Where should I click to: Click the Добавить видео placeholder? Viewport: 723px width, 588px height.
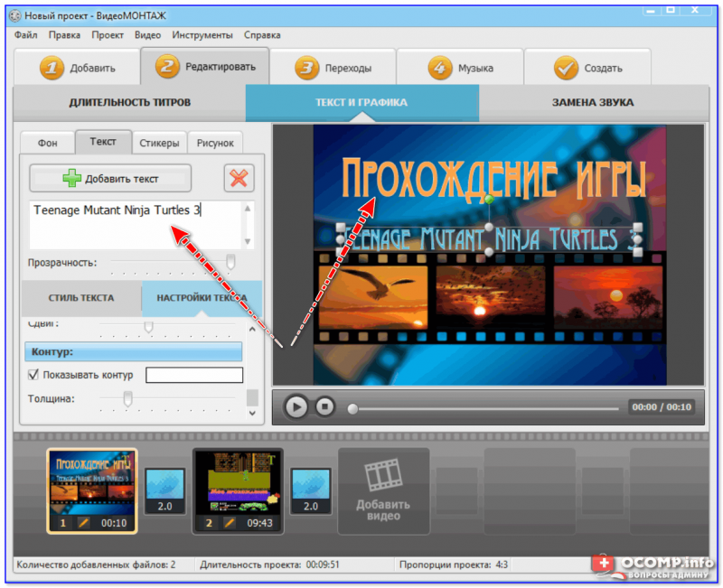click(383, 491)
